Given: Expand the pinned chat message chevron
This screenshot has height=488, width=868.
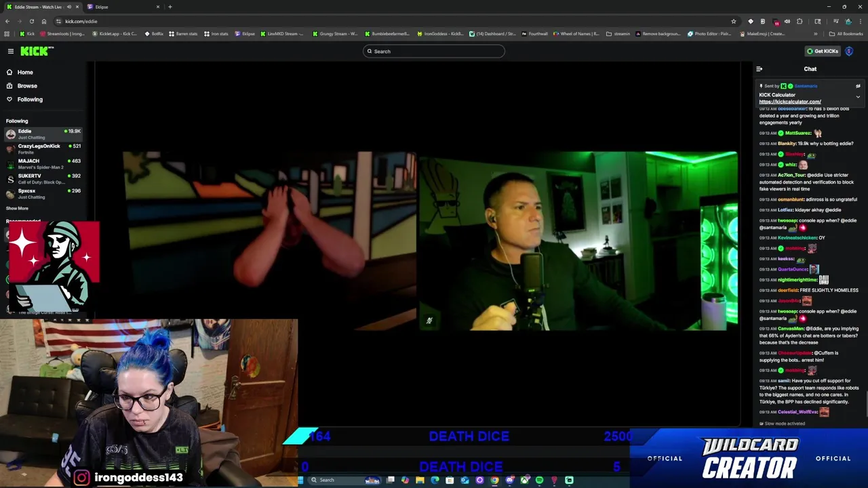Looking at the screenshot, I should tap(858, 97).
